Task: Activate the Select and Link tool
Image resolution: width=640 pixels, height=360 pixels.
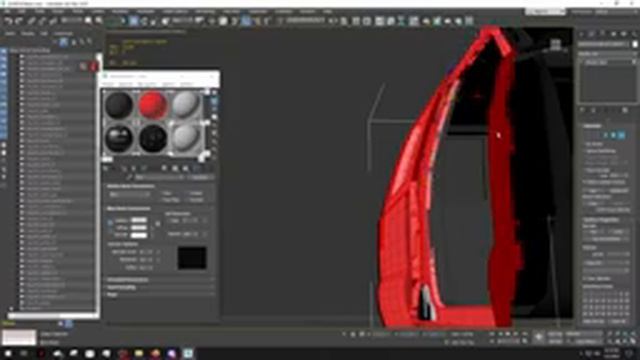Action: click(x=32, y=21)
